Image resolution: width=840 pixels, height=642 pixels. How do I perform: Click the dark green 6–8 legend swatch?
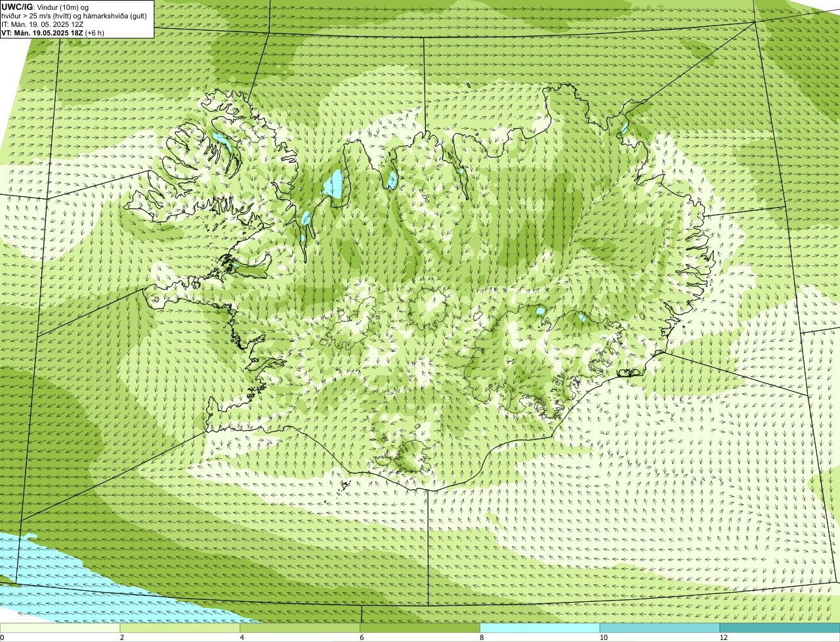[x=421, y=628]
